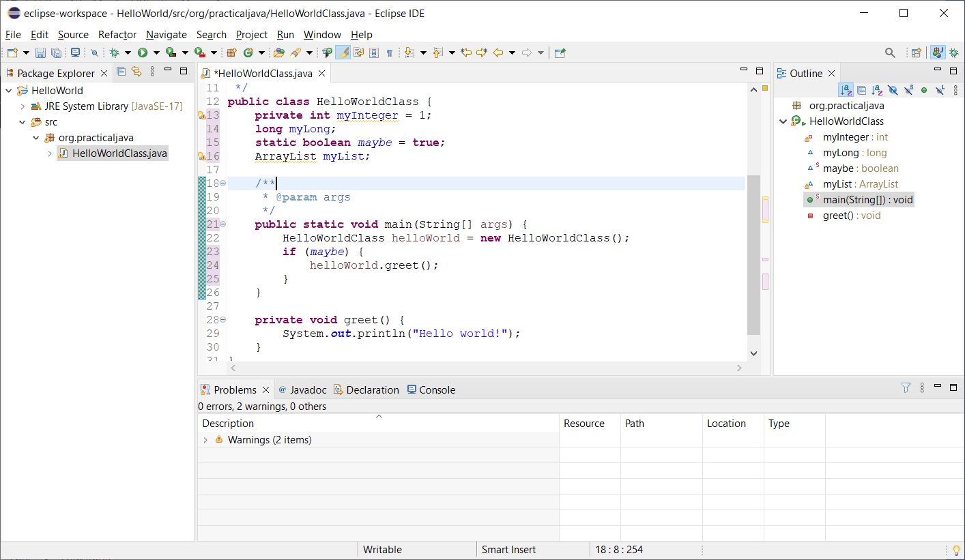This screenshot has height=560, width=965.
Task: Run the program with the green play icon
Action: click(143, 53)
